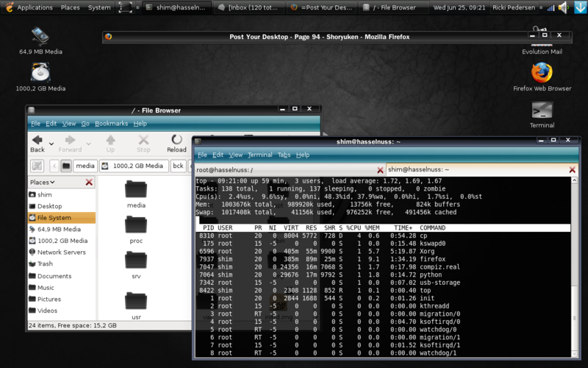Switch to root@hasselnuss terminal tab
This screenshot has height=368, width=588.
[x=290, y=170]
